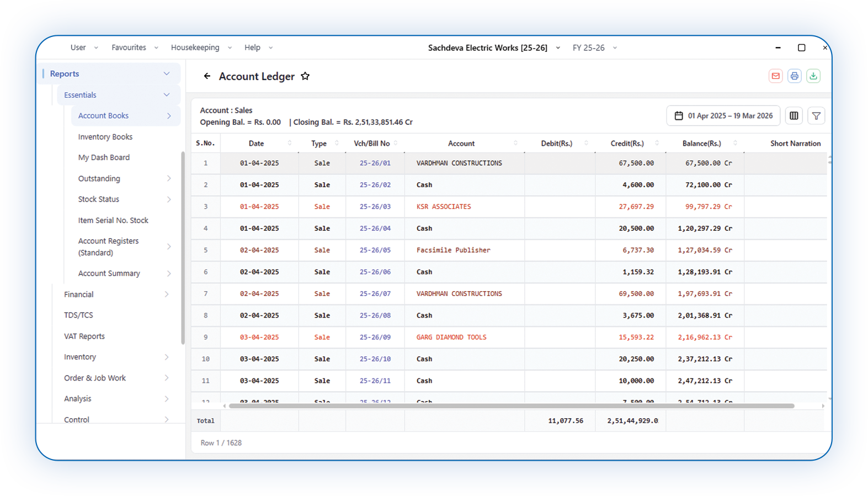Sort by the Account column sort arrows

[x=516, y=143]
